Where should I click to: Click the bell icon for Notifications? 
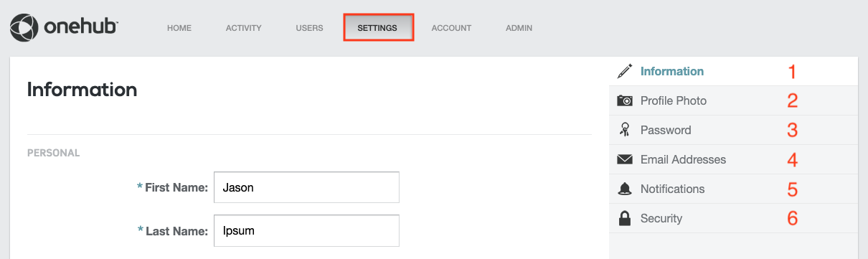click(x=625, y=189)
